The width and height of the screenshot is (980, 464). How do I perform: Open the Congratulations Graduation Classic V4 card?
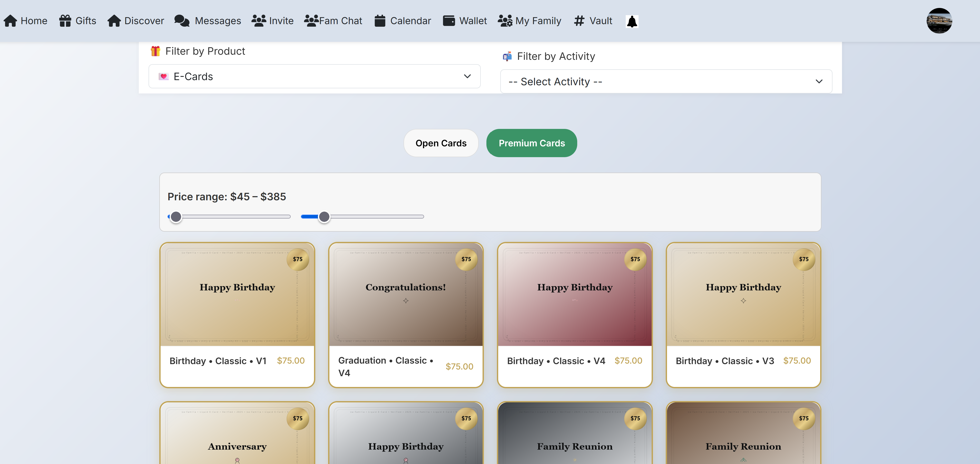406,315
